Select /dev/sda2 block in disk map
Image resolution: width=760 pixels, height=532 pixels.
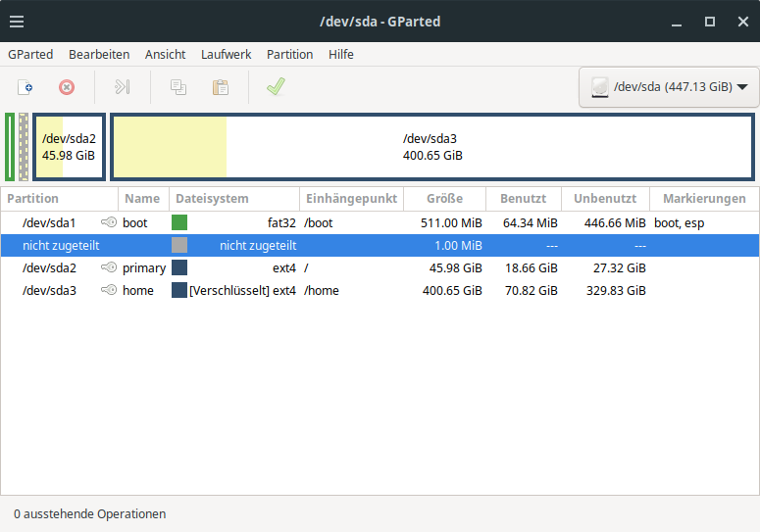coord(69,147)
